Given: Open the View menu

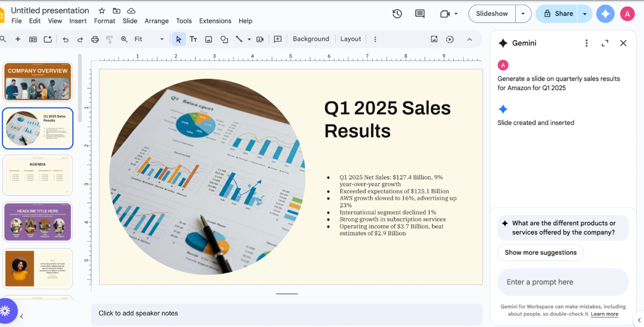Looking at the screenshot, I should [55, 21].
